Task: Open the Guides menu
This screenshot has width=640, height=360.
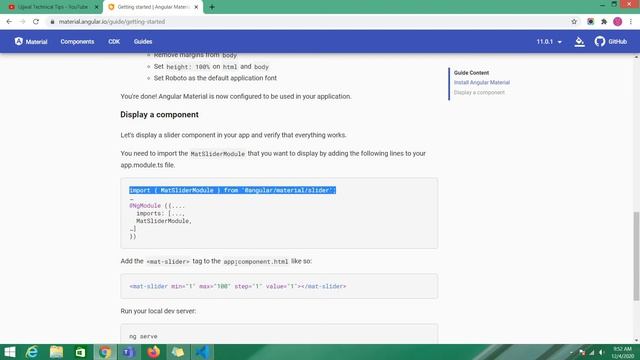Action: click(x=143, y=42)
